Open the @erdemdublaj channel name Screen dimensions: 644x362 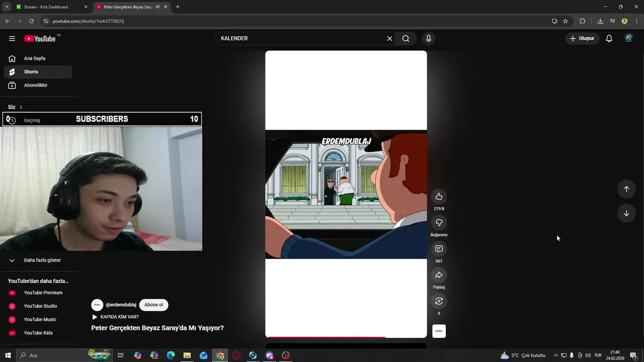tap(121, 305)
